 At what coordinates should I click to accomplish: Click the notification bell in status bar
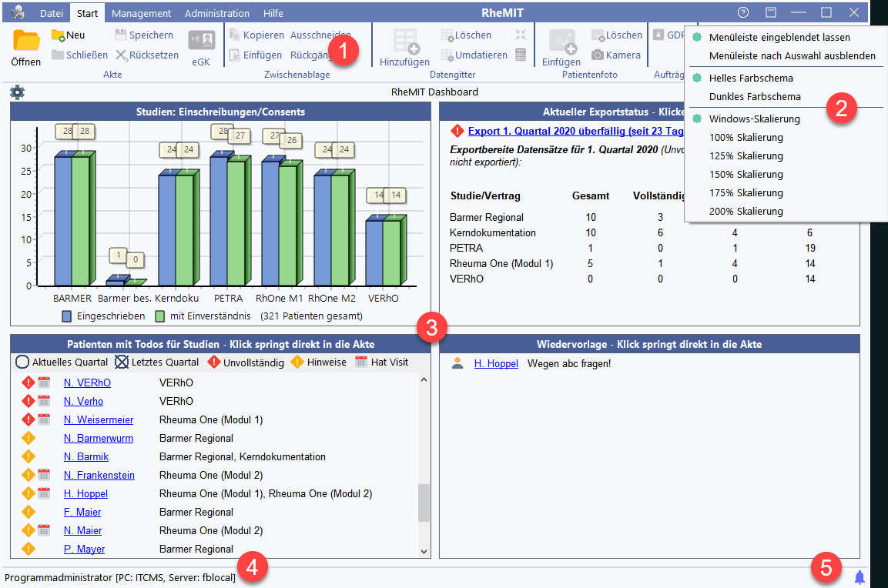click(x=860, y=577)
